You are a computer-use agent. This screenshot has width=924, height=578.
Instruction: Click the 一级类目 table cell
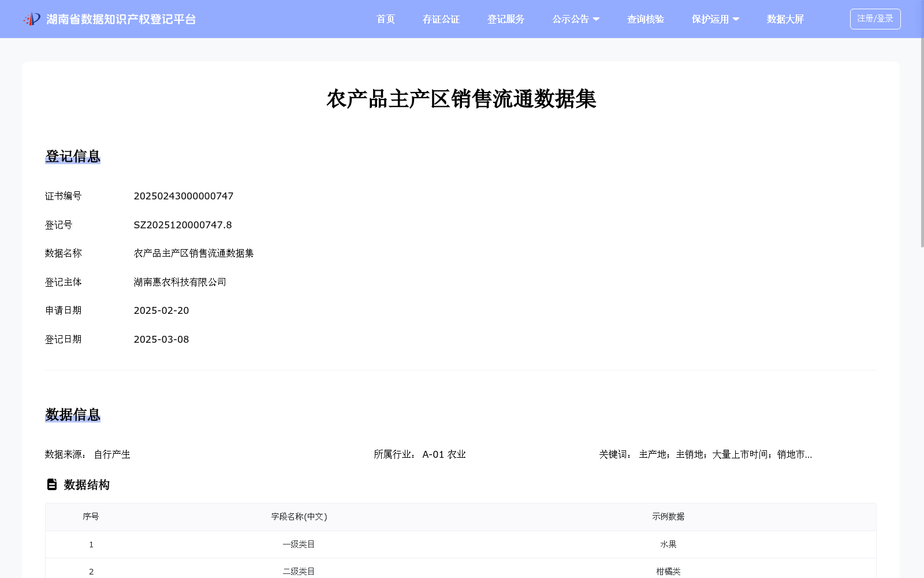point(299,544)
